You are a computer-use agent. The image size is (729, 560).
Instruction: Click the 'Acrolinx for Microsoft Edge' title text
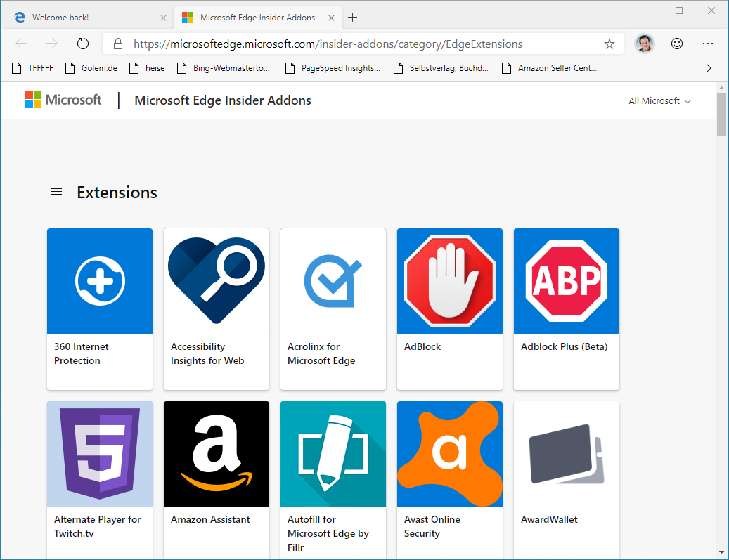[321, 353]
